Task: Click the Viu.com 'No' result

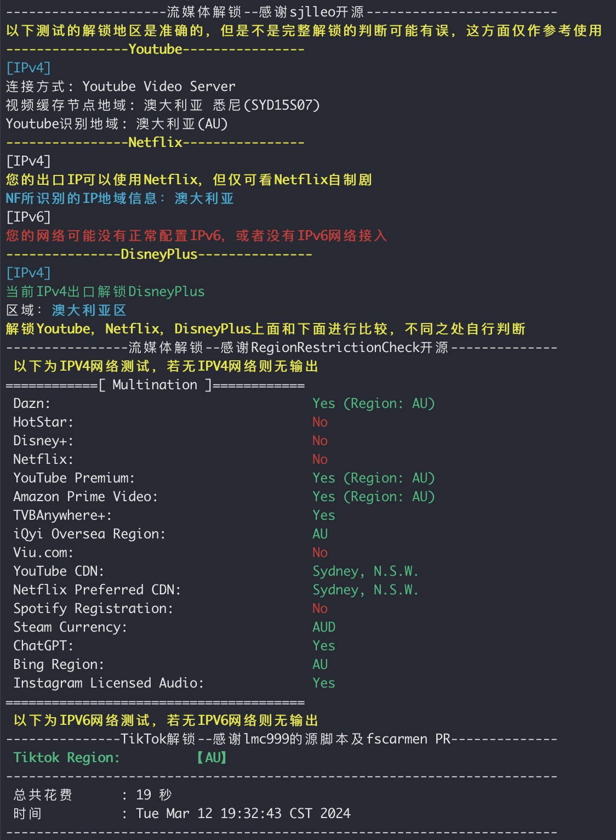Action: click(320, 553)
